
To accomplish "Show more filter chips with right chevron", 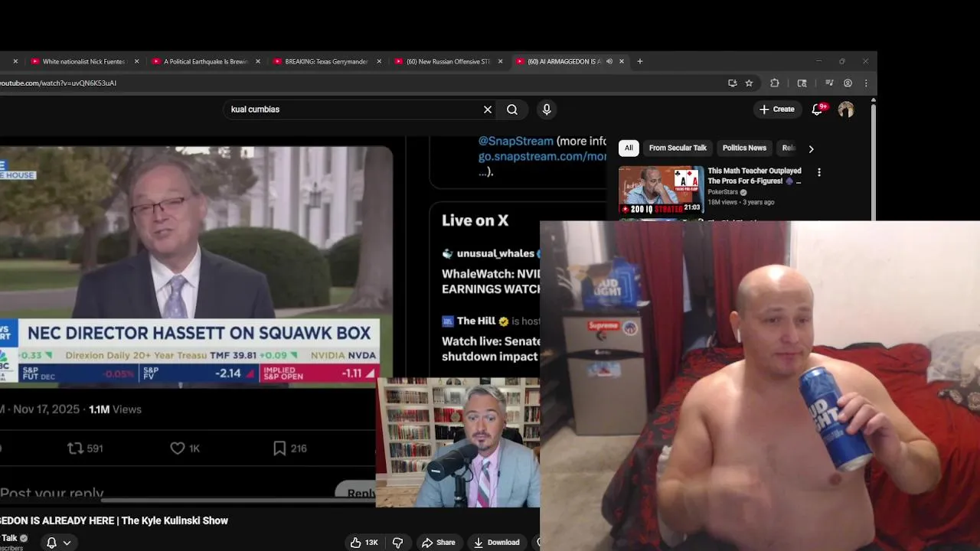I will pos(811,148).
